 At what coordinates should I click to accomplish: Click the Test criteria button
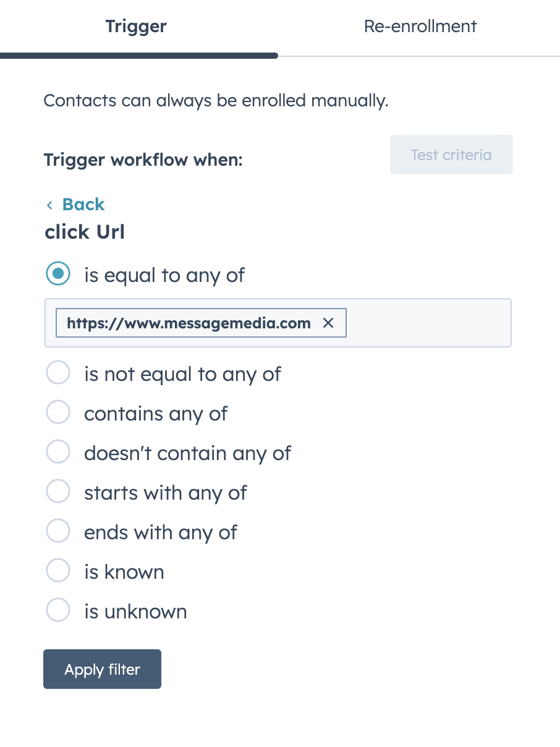click(x=451, y=155)
